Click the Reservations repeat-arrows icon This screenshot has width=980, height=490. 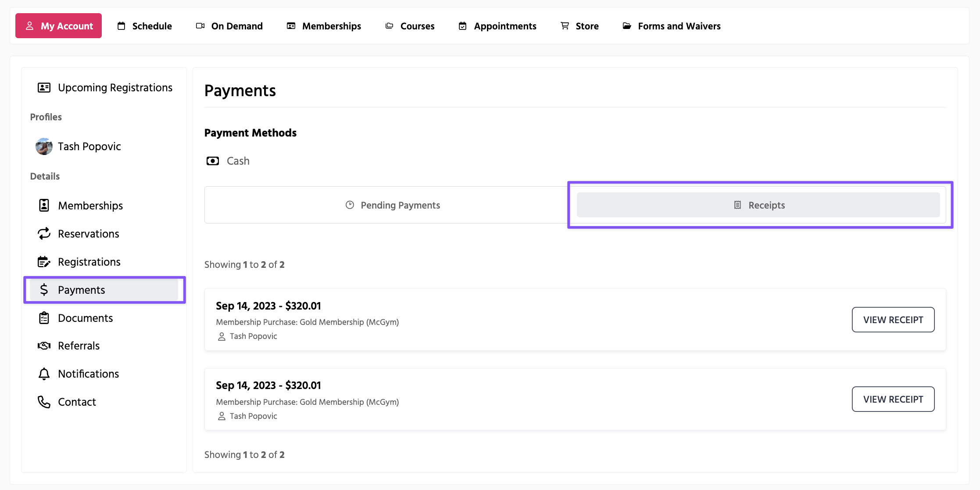pyautogui.click(x=44, y=234)
